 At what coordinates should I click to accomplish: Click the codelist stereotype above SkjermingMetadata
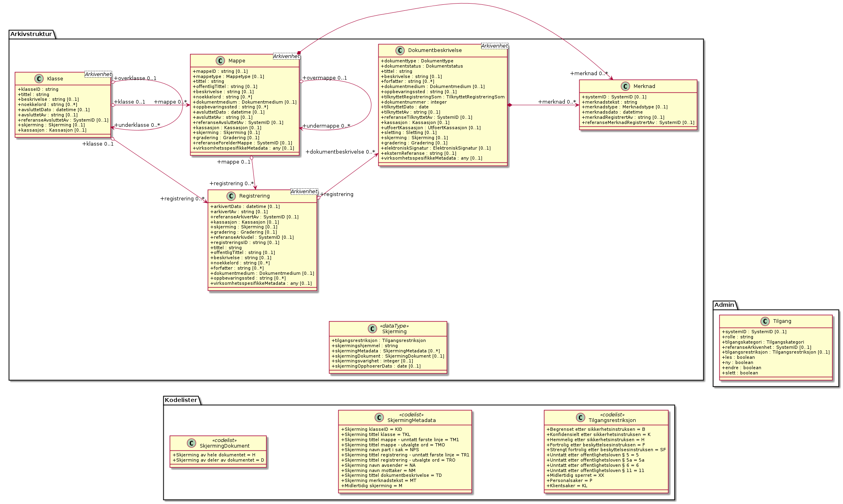[x=411, y=415]
